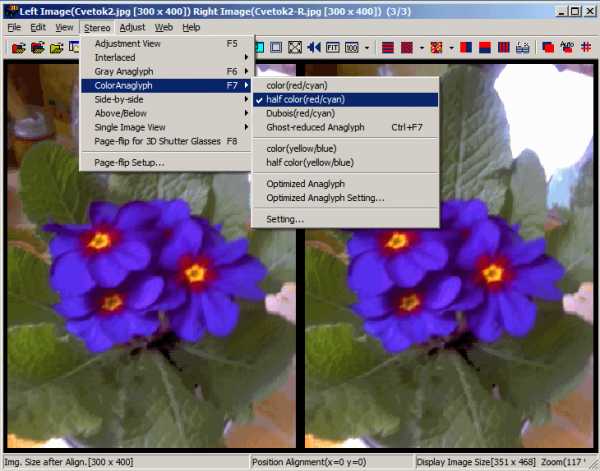
Task: Select color(yellow/blue) anaglyph mode
Action: 345,148
